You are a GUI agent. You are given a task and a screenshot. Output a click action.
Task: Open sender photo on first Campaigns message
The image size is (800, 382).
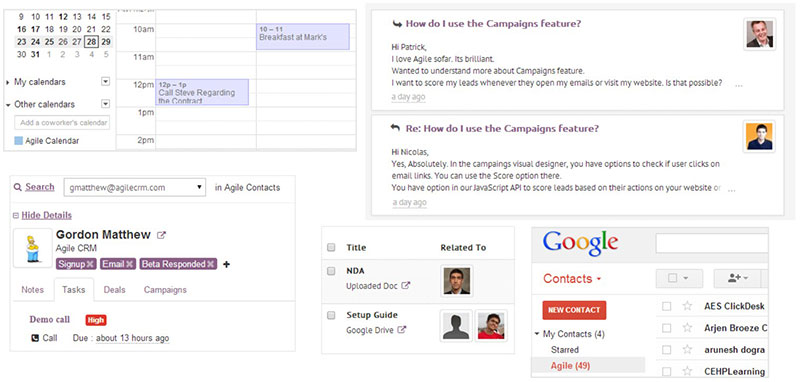760,34
